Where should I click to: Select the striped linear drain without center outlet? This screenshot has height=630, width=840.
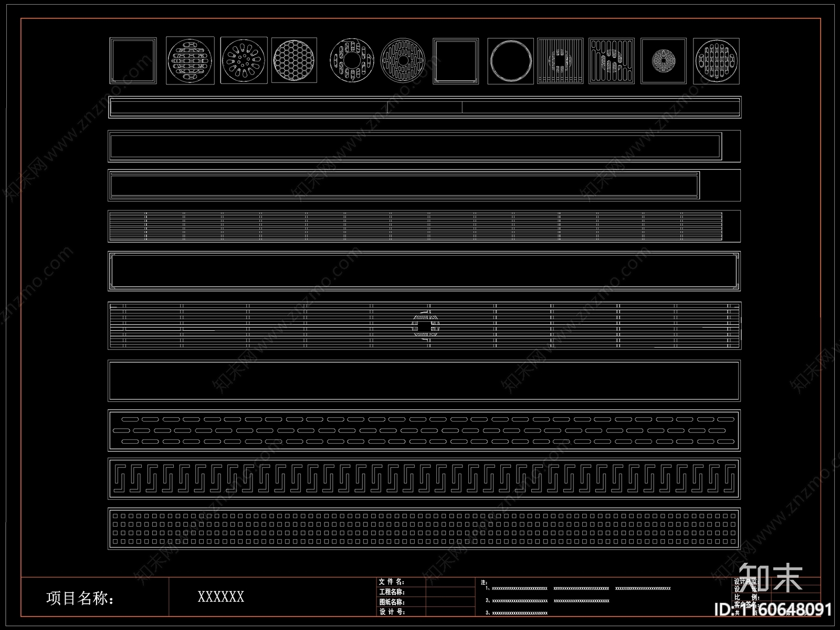click(x=425, y=226)
